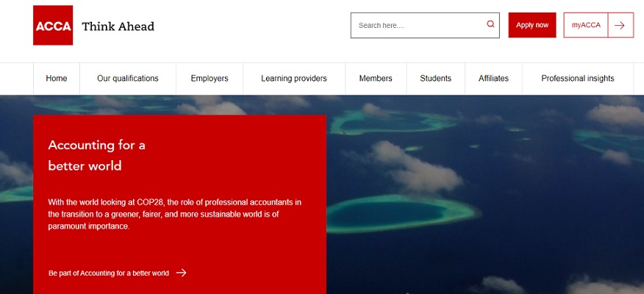Click the arrow icon beside myACCA
Screen dimensions: 644x294
click(x=620, y=26)
